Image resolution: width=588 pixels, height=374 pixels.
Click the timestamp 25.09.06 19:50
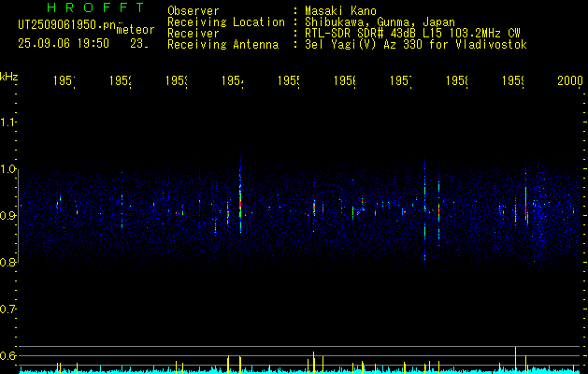tap(64, 44)
